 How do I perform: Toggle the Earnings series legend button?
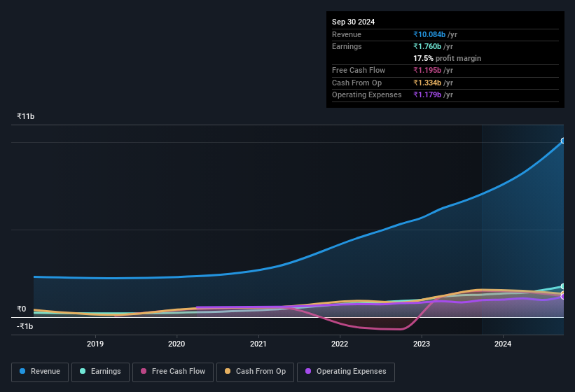coord(100,372)
